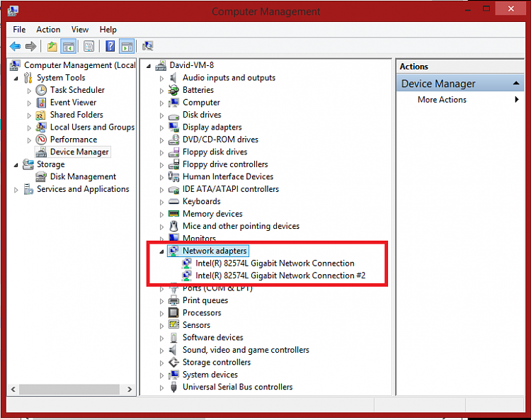This screenshot has height=420, width=531.
Task: Click Scan for hardware changes toolbar icon
Action: pyautogui.click(x=148, y=46)
